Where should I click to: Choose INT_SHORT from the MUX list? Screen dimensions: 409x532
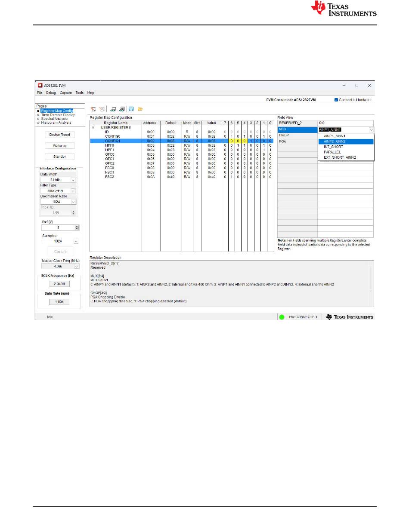click(346, 147)
